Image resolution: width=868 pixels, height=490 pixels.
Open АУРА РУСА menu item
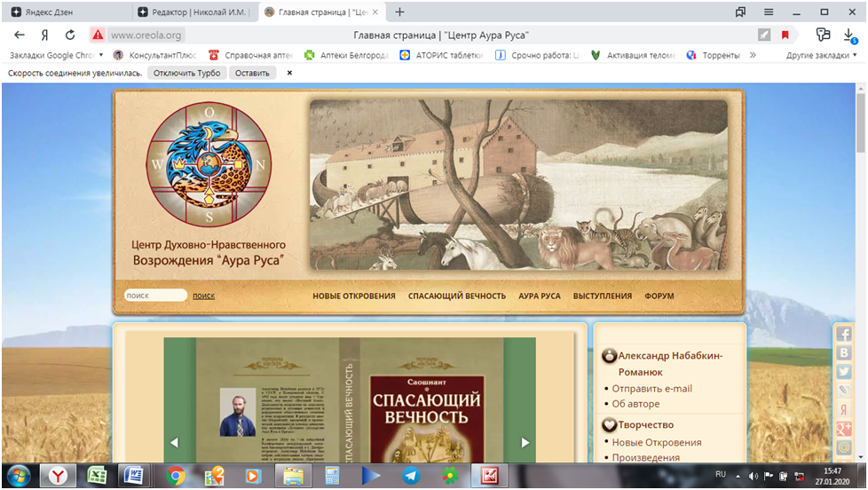tap(540, 296)
